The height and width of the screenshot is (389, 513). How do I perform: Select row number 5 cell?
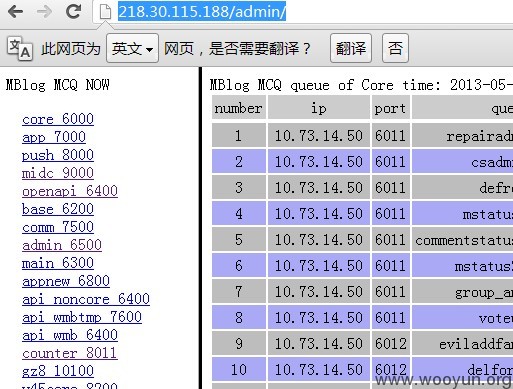239,239
